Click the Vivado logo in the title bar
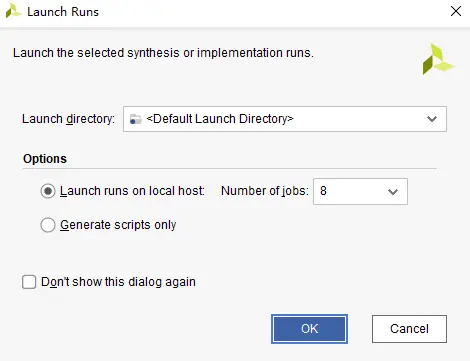 tap(13, 11)
